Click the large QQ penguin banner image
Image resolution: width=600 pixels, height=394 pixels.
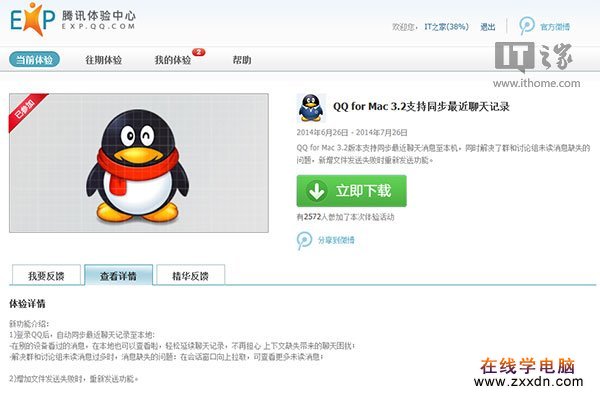139,163
